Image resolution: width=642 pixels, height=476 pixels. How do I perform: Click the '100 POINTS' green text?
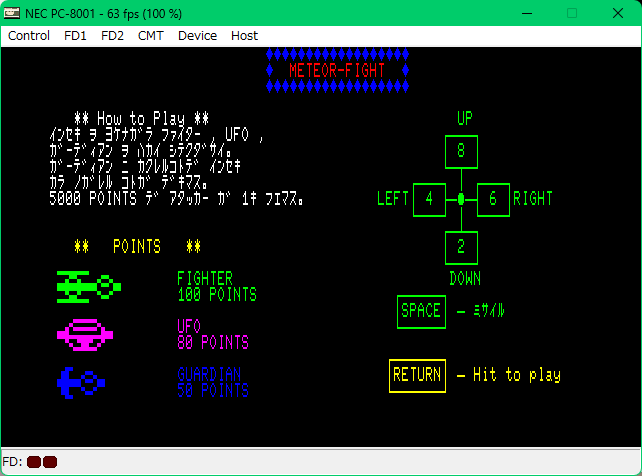pos(217,295)
